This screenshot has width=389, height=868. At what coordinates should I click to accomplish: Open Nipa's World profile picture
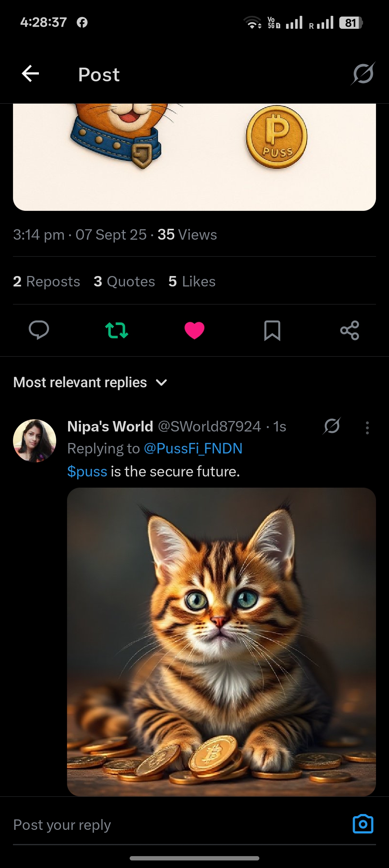coord(35,440)
